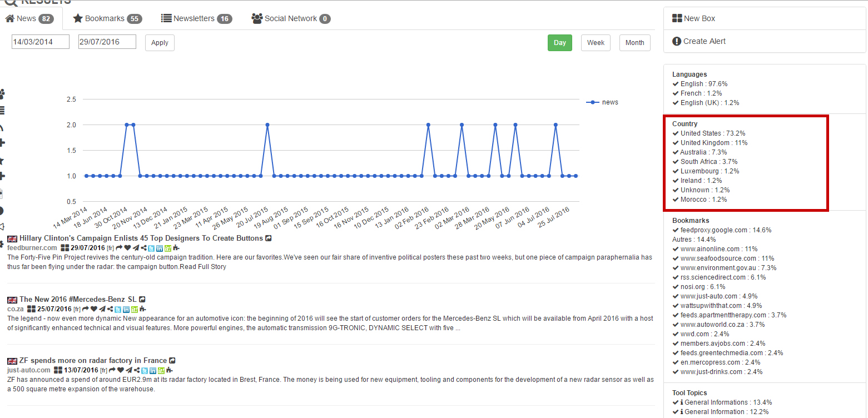The width and height of the screenshot is (868, 418).
Task: Click box grid icon on feedburner.com row
Action: 65,248
